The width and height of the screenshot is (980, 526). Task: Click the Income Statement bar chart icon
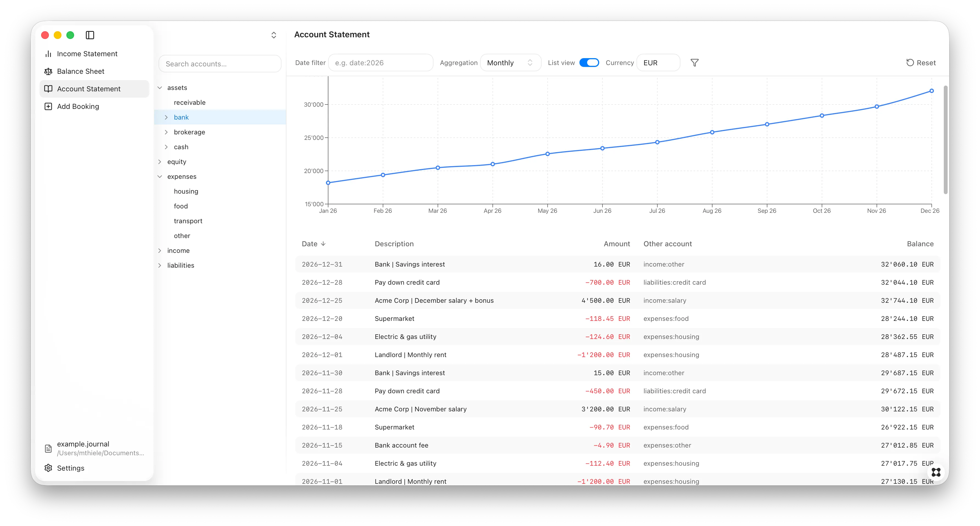pyautogui.click(x=48, y=54)
